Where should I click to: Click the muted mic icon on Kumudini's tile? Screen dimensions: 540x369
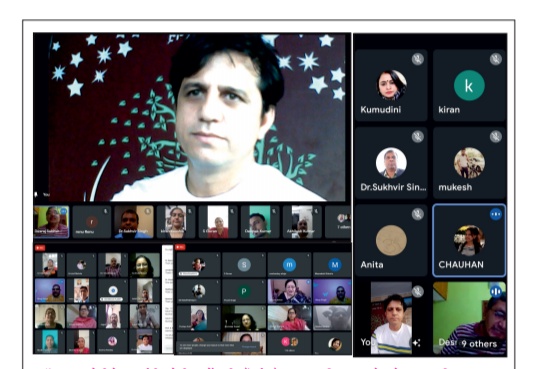(417, 59)
